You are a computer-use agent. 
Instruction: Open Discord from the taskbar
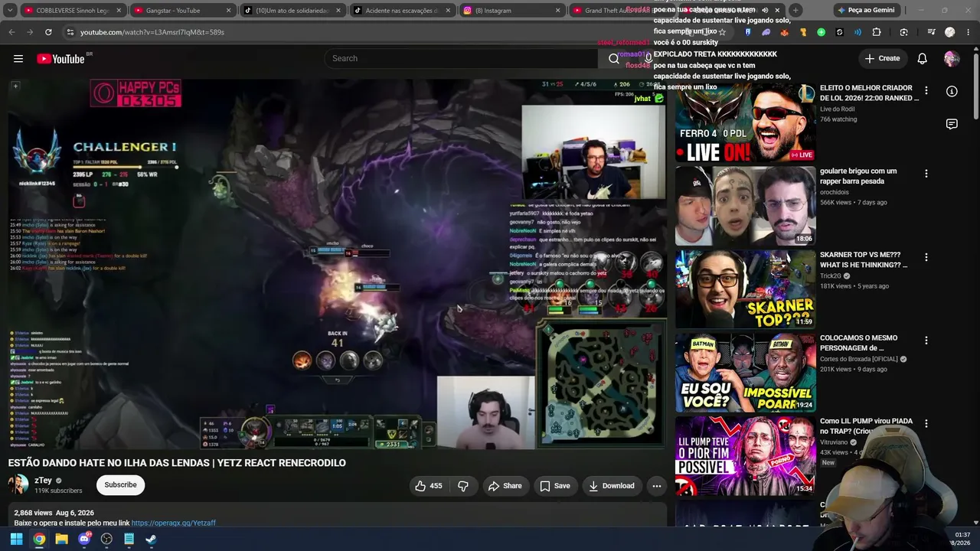point(84,539)
